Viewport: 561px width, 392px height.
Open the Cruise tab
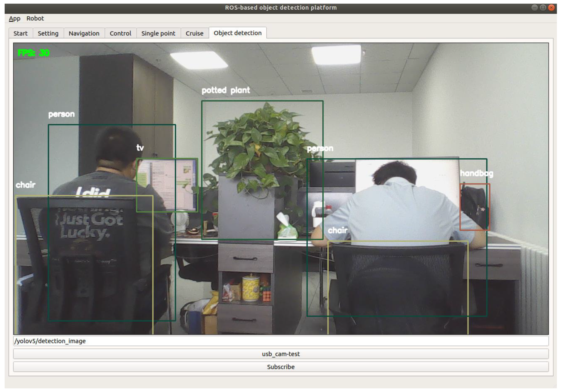coord(194,33)
